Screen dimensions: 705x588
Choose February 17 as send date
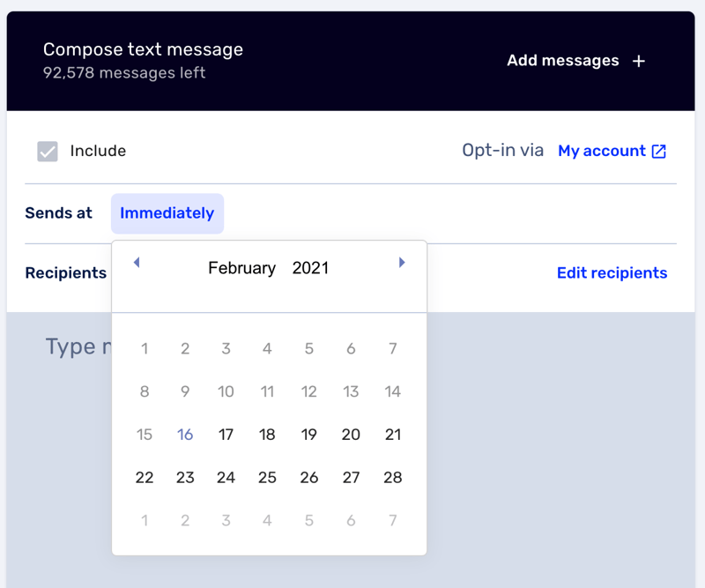[x=226, y=435]
